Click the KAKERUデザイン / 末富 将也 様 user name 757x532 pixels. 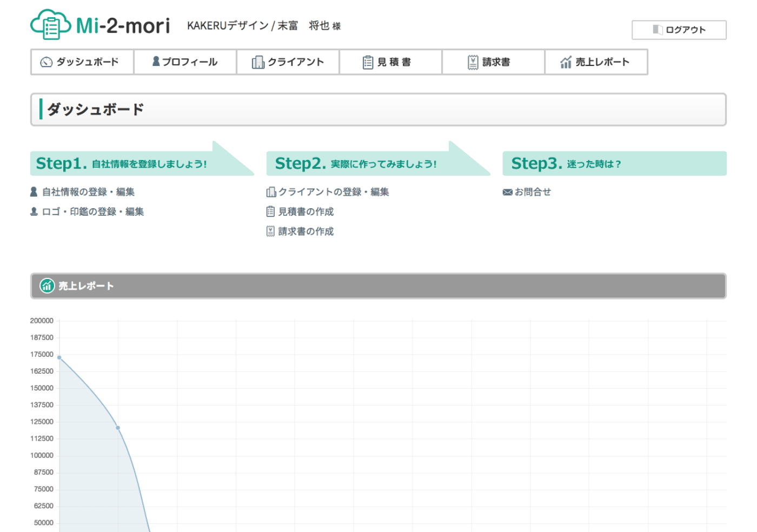coord(264,25)
